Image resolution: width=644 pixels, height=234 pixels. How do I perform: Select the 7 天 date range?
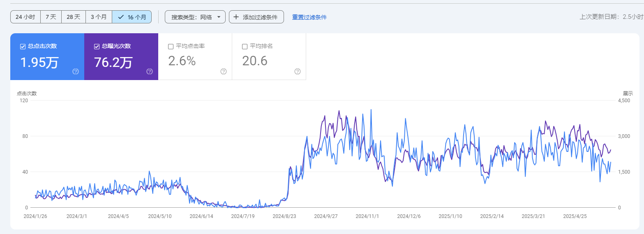[x=51, y=17]
